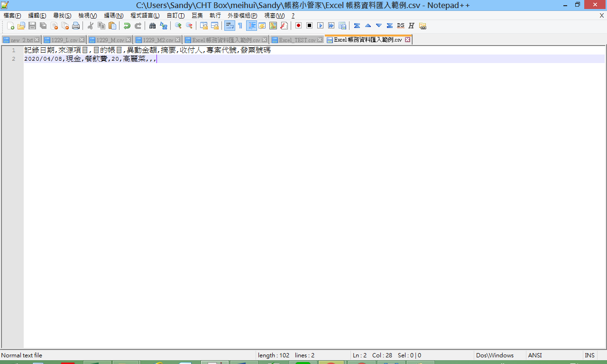The width and height of the screenshot is (607, 364).
Task: Open user-defined language dialog icon
Action: [262, 26]
